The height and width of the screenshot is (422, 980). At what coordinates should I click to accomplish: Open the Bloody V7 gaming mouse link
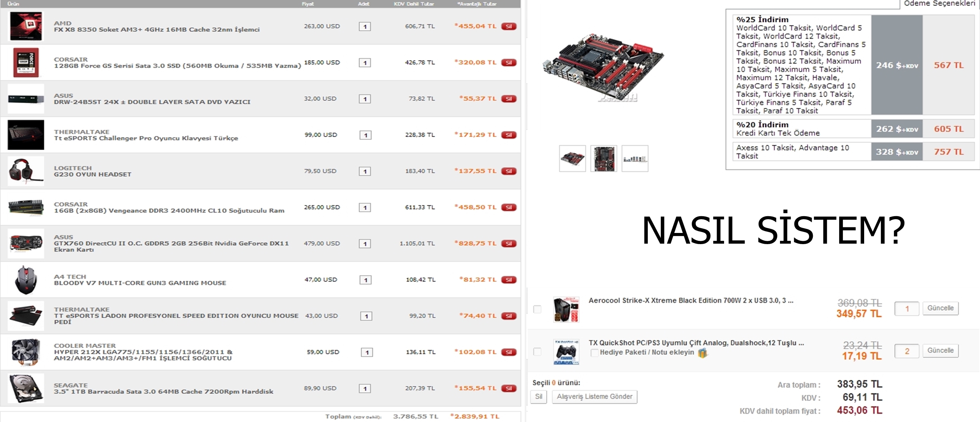(140, 282)
